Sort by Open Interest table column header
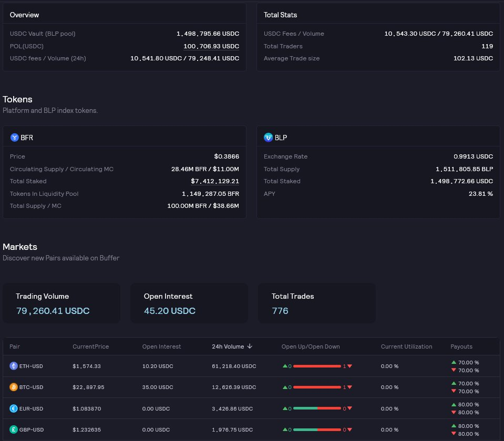This screenshot has width=504, height=441. tap(161, 346)
